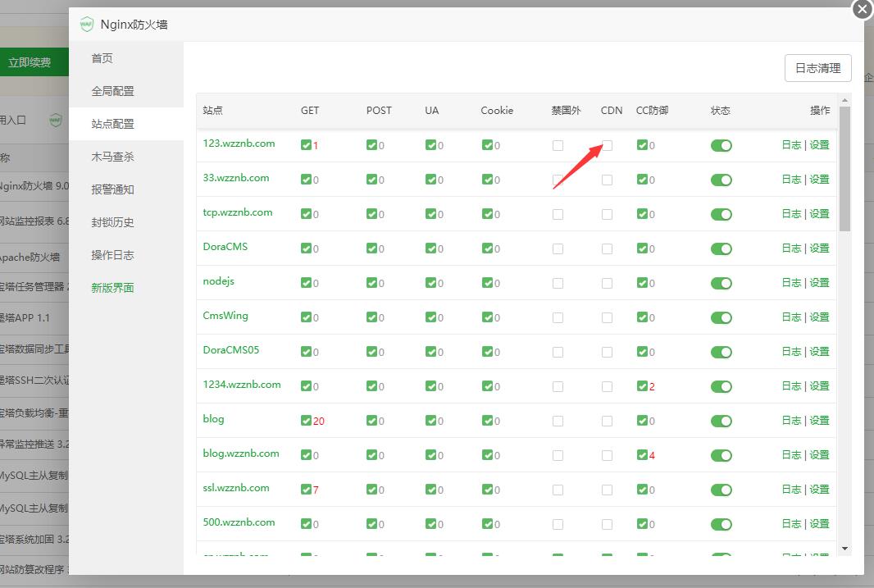The image size is (874, 588).
Task: Click the scrollbar down arrow
Action: pyautogui.click(x=844, y=549)
